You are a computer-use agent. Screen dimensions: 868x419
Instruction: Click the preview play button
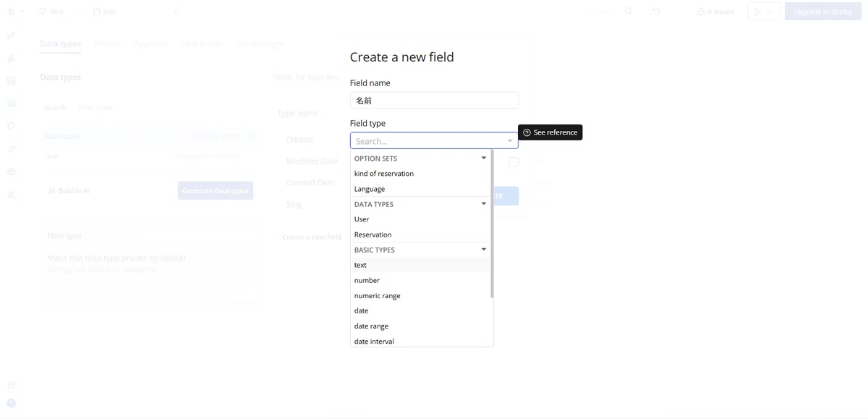758,12
